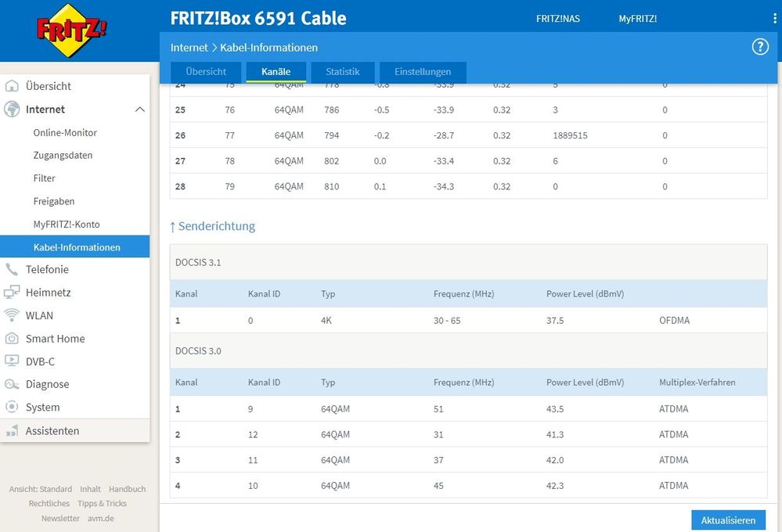Click the DOCSIS 3.1 section label
Viewport: 782px width, 532px height.
[198, 262]
